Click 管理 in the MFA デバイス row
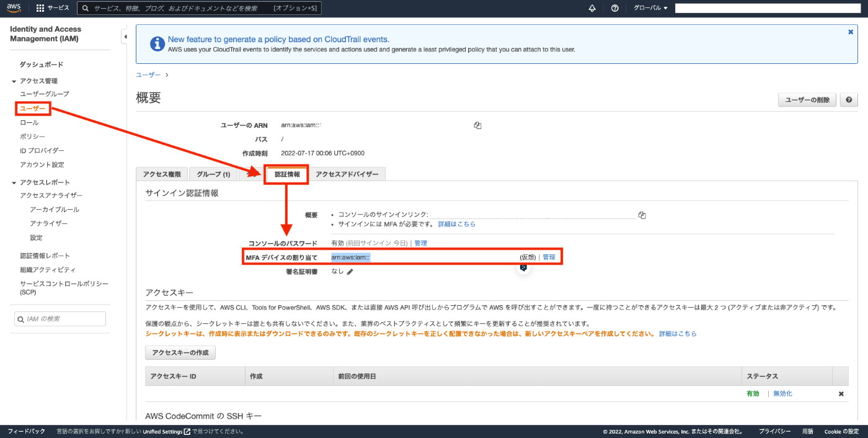 (549, 257)
